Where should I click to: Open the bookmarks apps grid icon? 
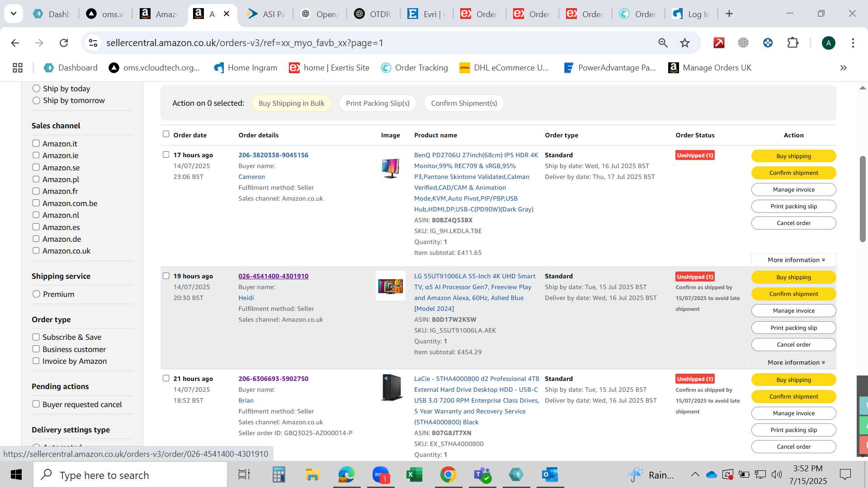point(18,68)
